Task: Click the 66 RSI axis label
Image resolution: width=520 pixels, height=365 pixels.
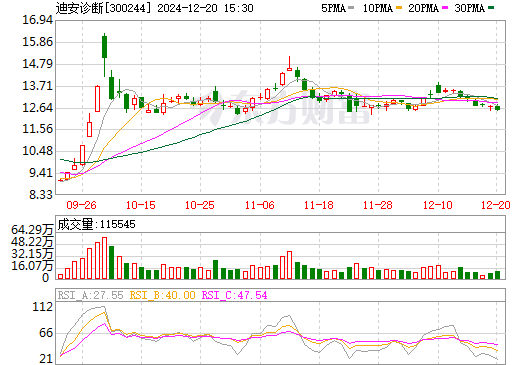Action: (46, 333)
